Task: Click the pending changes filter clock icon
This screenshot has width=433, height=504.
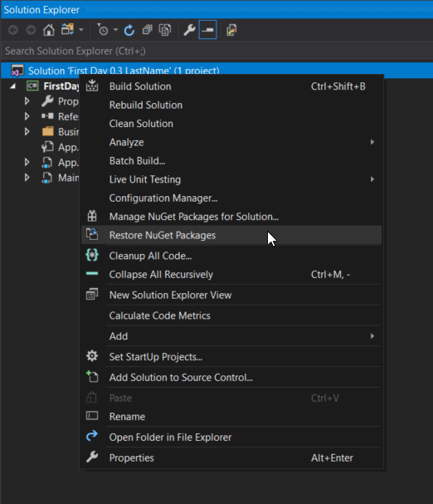Action: (103, 30)
